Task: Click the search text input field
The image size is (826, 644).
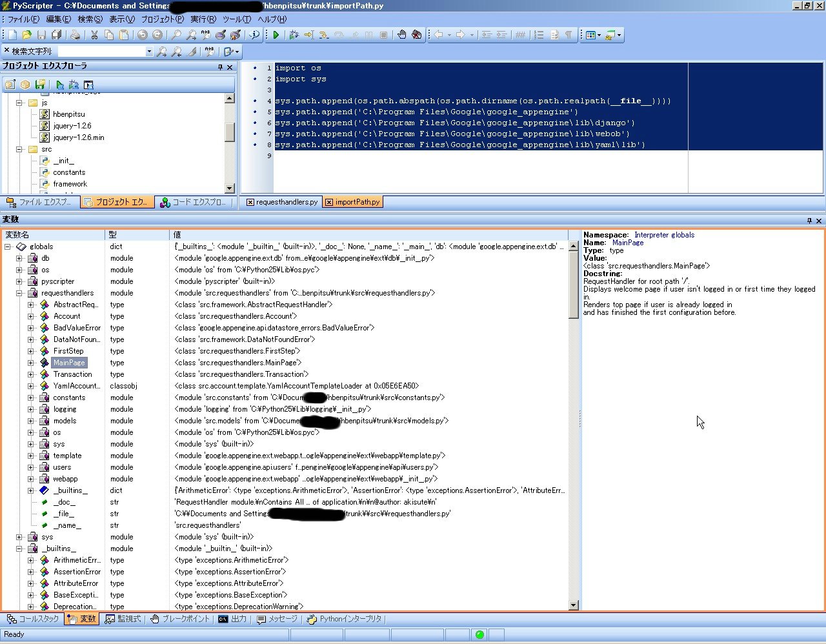Action: pos(102,52)
